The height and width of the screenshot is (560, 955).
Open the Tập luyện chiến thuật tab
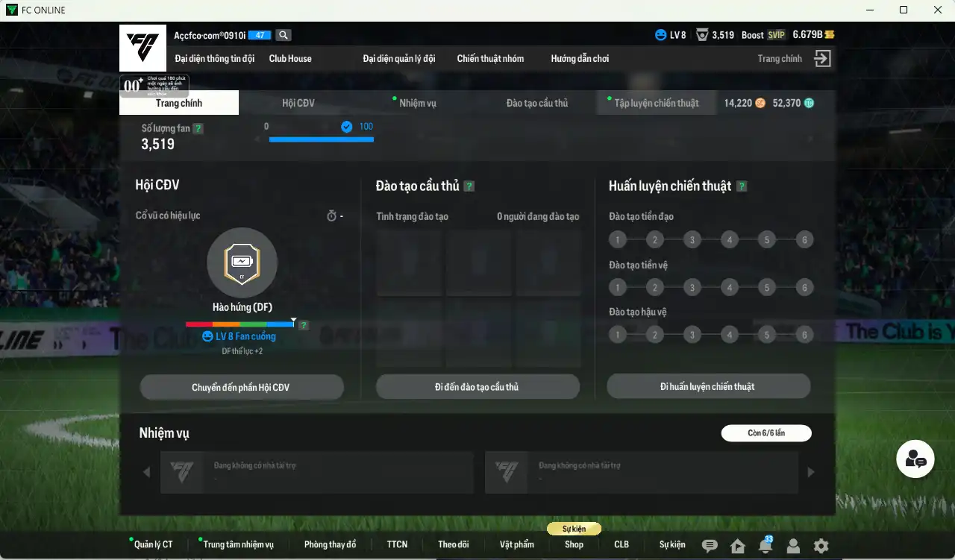click(657, 103)
